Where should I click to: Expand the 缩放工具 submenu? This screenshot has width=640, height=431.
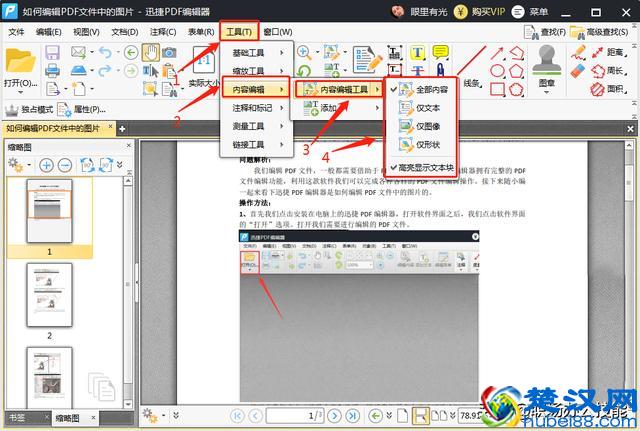[257, 71]
